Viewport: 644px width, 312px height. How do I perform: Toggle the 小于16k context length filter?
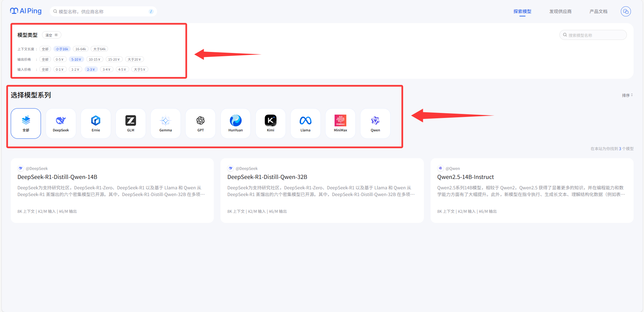(62, 49)
